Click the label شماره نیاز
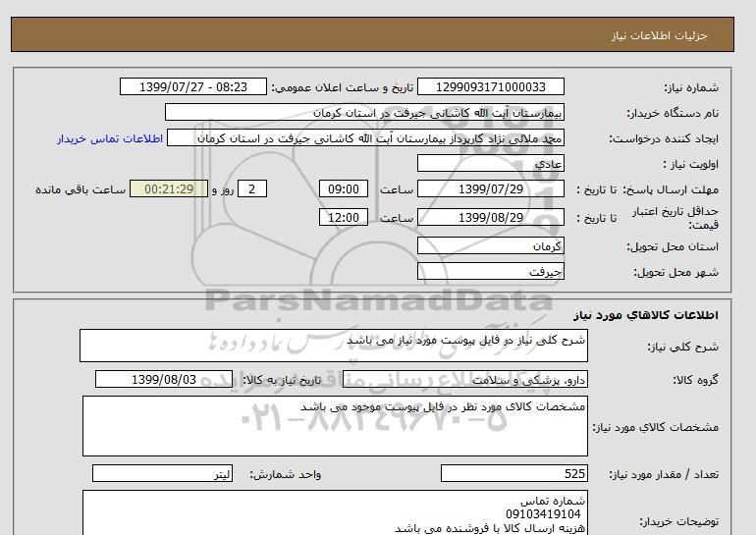This screenshot has height=535, width=756. (691, 87)
